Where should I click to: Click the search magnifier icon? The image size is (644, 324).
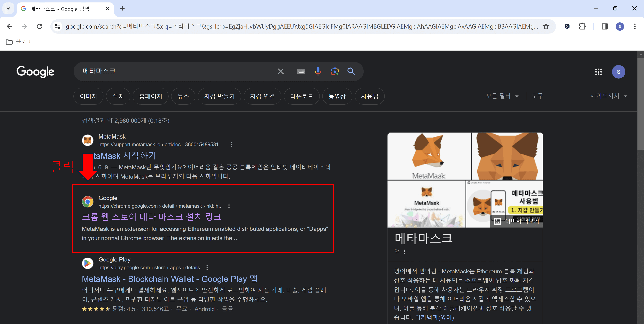click(351, 71)
